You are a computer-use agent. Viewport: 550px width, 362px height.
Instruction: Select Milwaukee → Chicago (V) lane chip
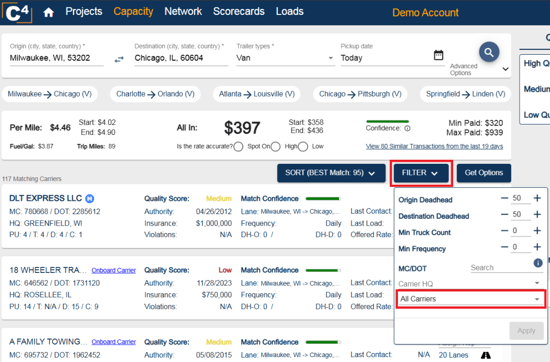(x=50, y=94)
